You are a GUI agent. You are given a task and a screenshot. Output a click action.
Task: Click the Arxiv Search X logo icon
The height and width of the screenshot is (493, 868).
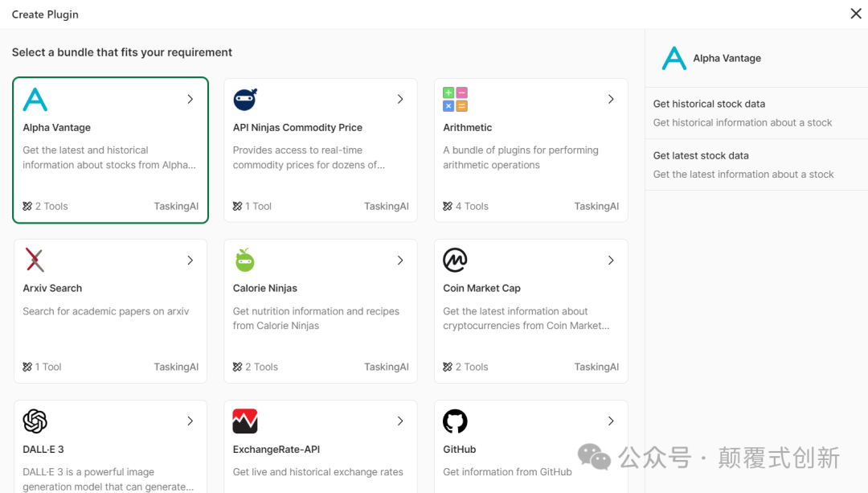[x=35, y=260]
